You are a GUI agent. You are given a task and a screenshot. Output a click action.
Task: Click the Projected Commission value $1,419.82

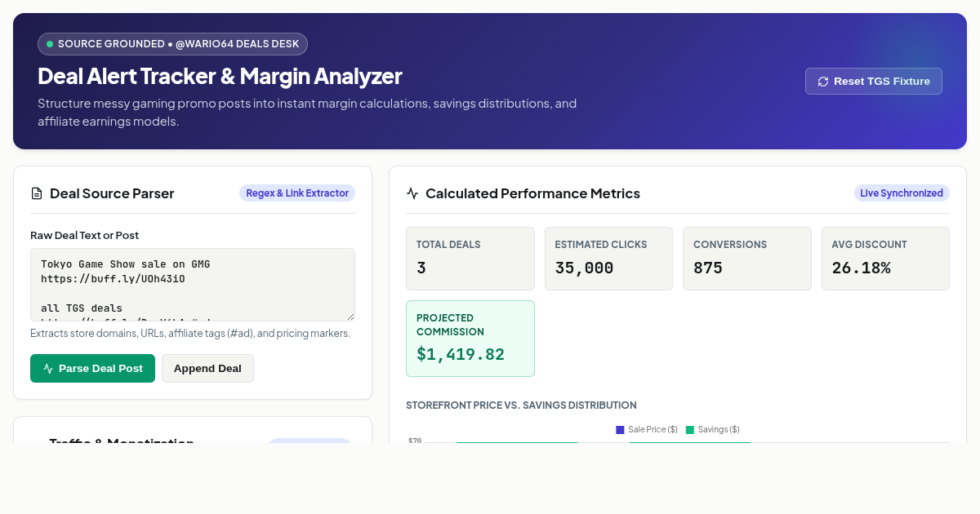461,354
